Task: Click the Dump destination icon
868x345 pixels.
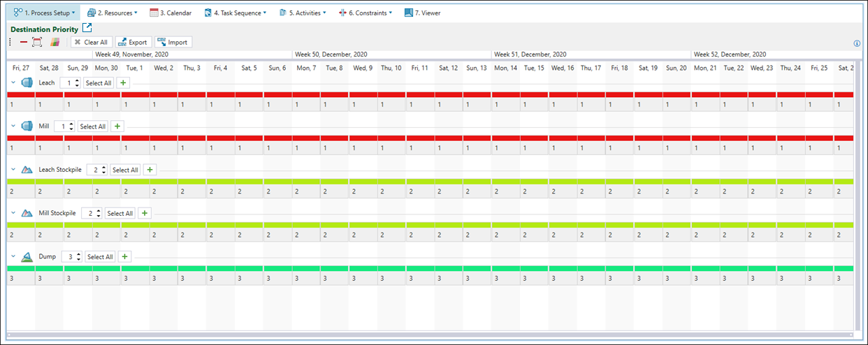Action: coord(27,256)
